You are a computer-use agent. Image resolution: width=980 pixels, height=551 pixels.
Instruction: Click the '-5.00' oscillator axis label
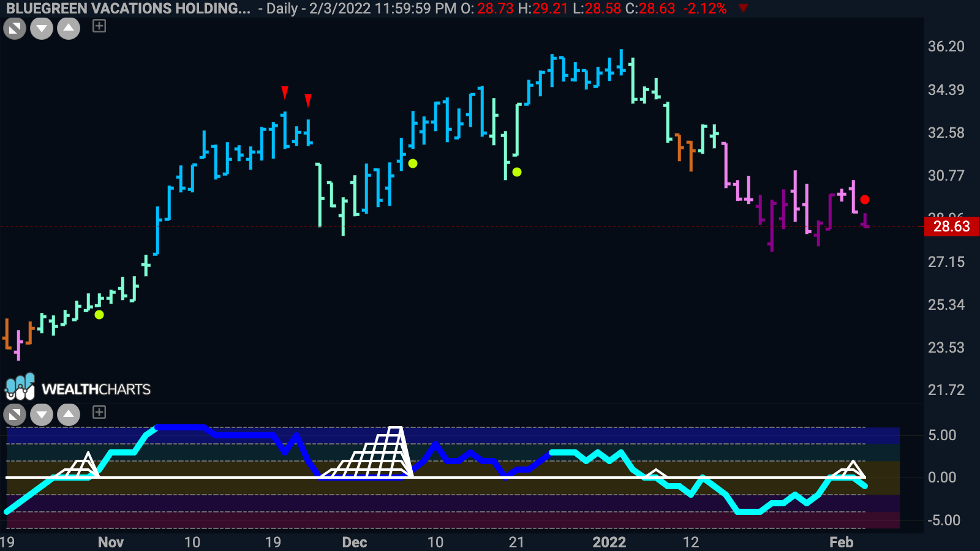pyautogui.click(x=944, y=520)
